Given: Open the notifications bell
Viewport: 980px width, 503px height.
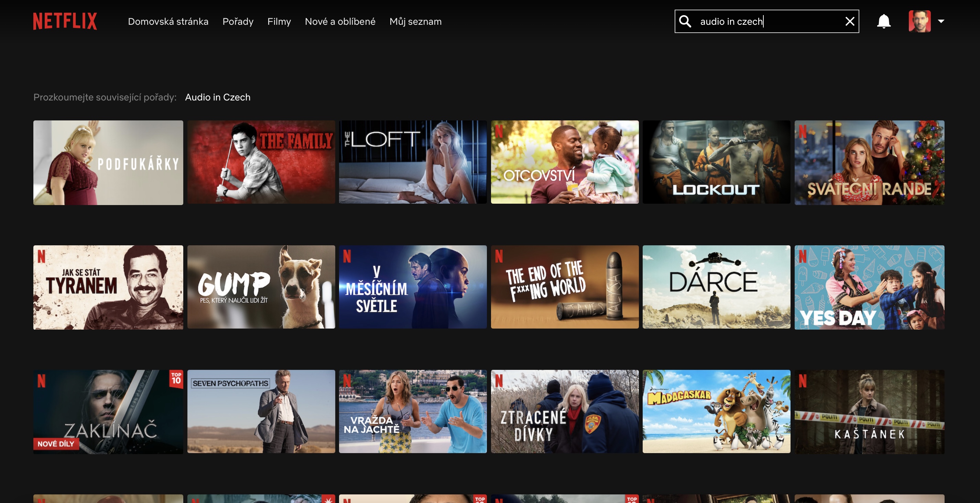Looking at the screenshot, I should 883,21.
